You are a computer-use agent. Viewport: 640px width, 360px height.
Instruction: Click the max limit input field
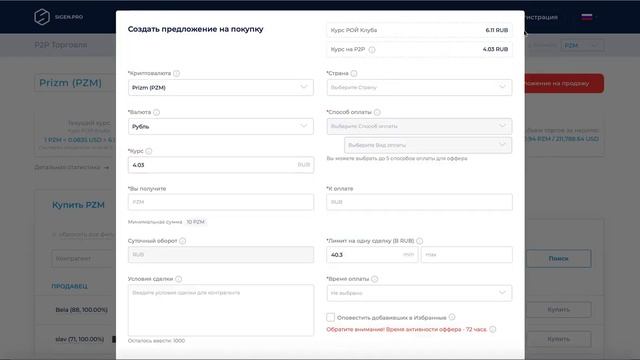click(x=467, y=255)
